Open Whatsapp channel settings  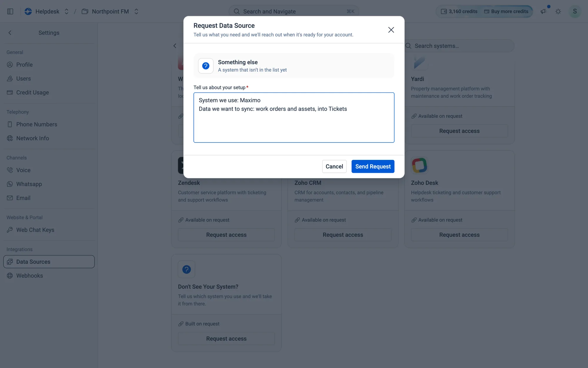point(49,184)
